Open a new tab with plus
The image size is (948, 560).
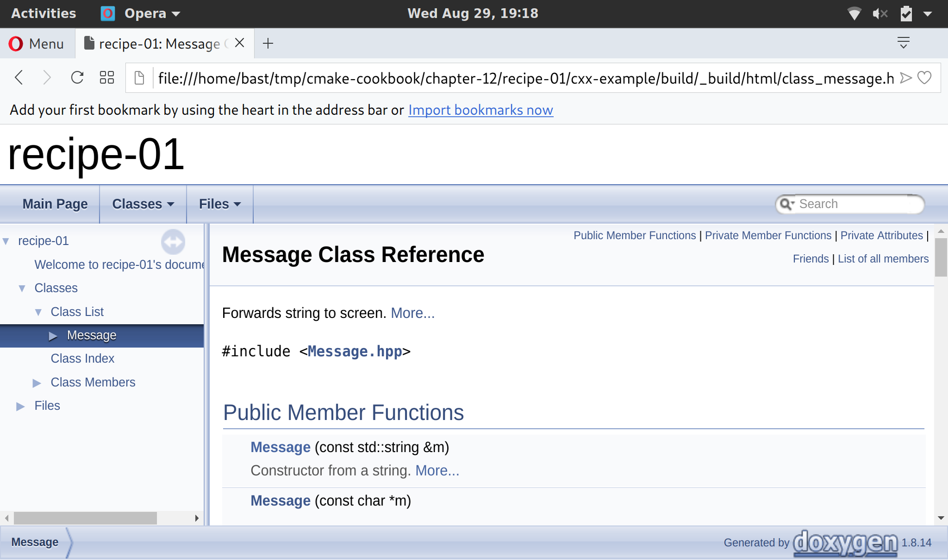coord(268,44)
